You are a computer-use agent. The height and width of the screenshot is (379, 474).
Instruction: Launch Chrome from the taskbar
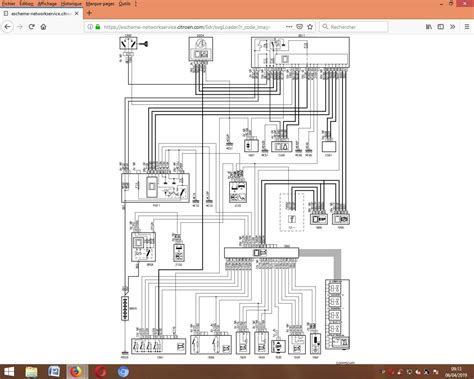click(123, 372)
